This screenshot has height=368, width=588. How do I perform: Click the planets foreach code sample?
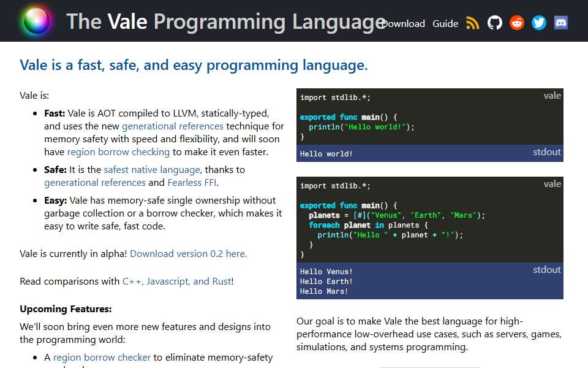[x=430, y=220]
